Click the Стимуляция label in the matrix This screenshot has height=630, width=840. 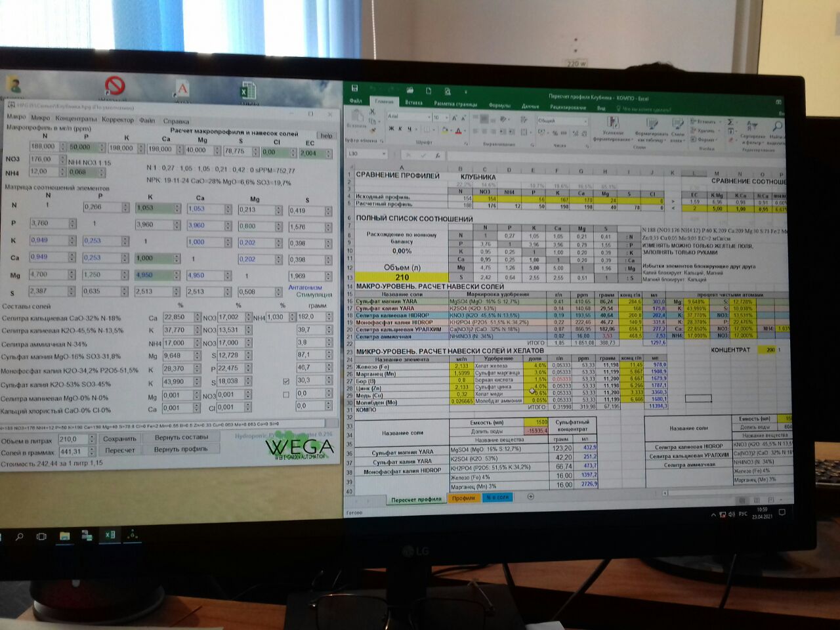314,295
